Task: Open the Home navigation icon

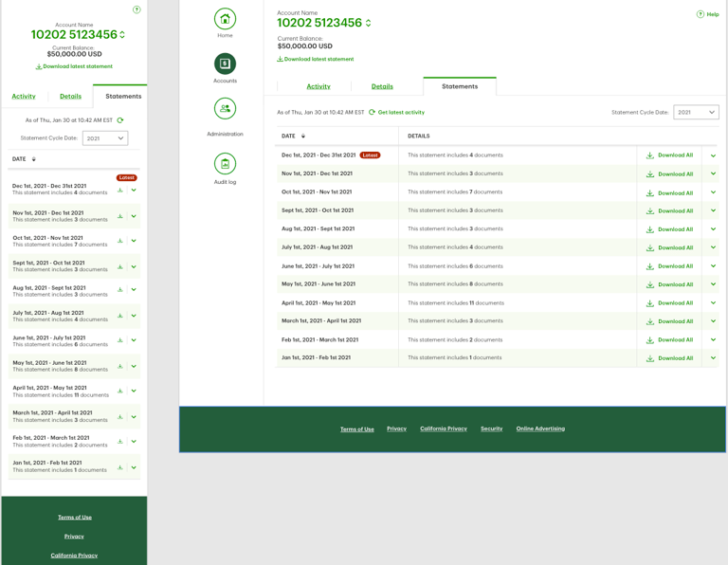Action: click(x=225, y=19)
